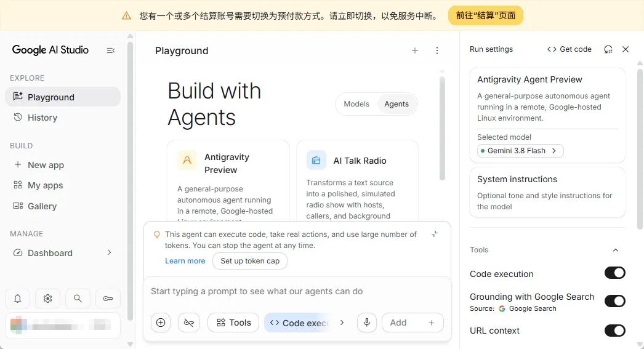
Task: Expand the Dashboard submenu arrow
Action: [109, 252]
